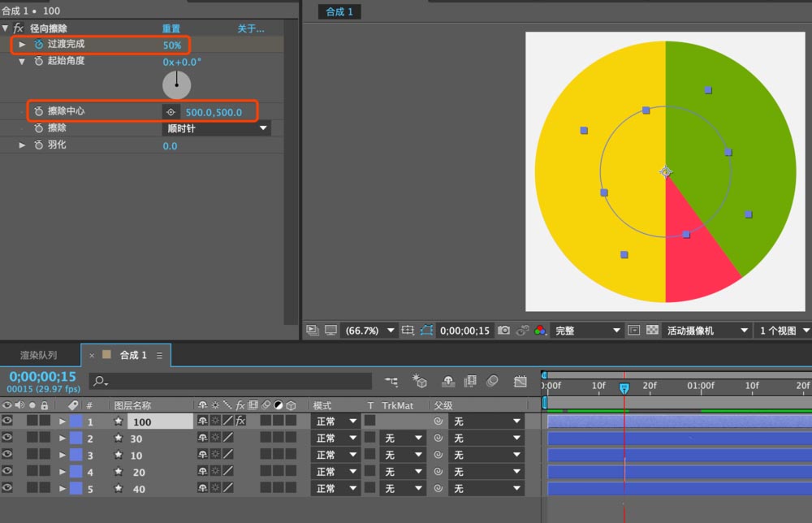Expand the 羽化 property
Image resolution: width=812 pixels, height=523 pixels.
(23, 145)
